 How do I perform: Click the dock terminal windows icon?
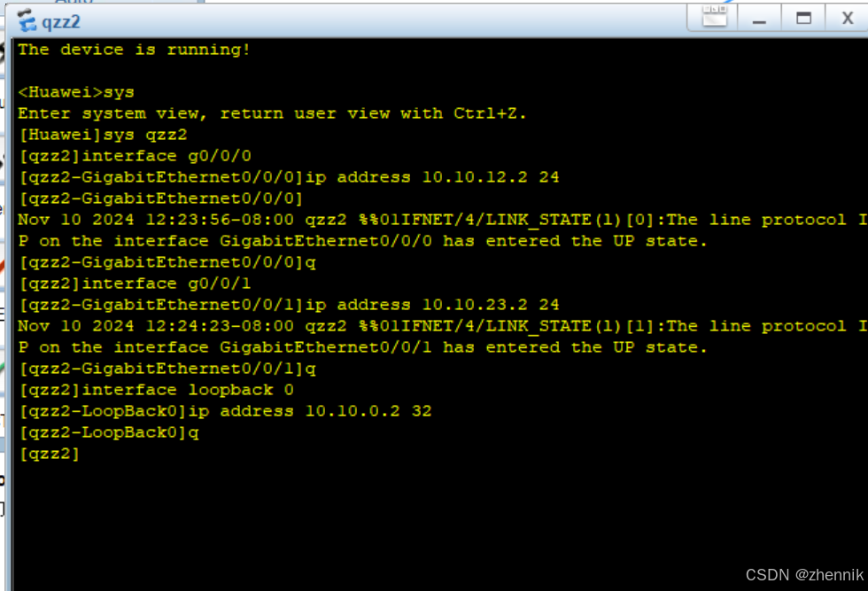click(x=714, y=17)
